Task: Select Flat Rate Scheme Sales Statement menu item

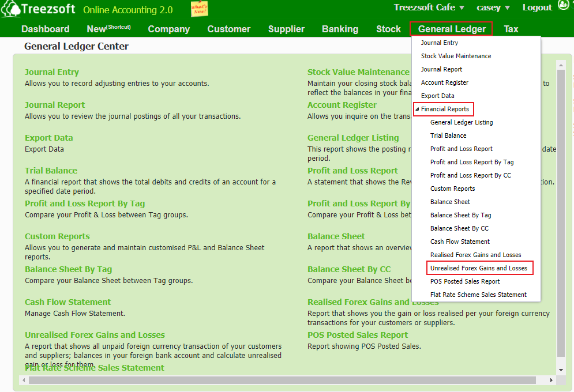Action: click(478, 295)
